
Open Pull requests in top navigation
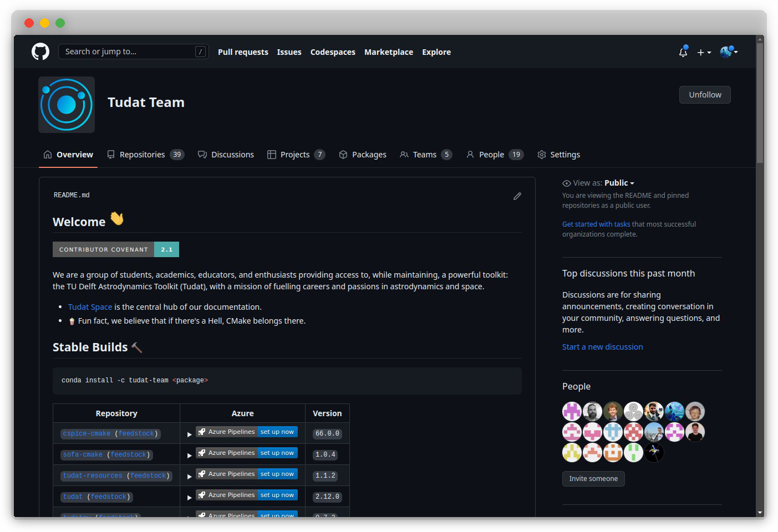[243, 52]
